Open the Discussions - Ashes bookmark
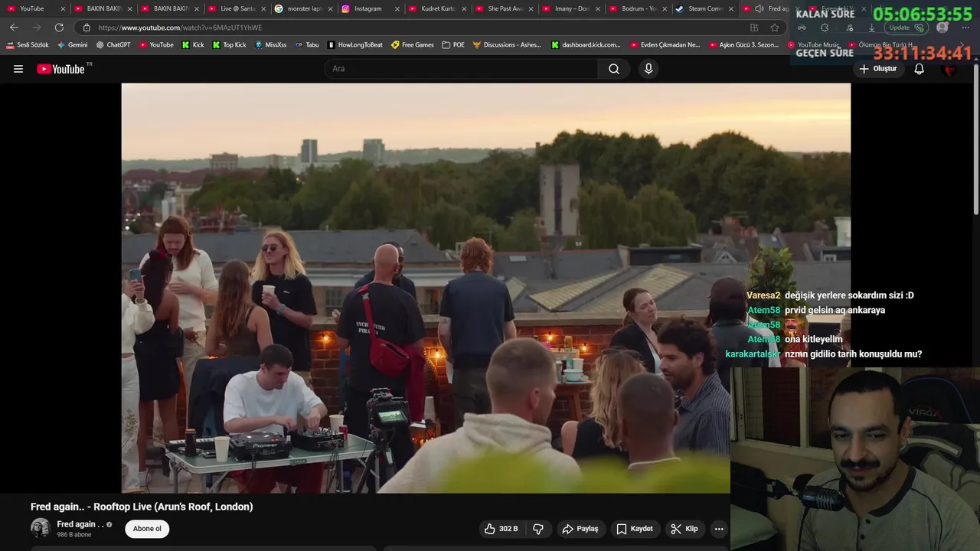Screen dimensions: 980x551 click(506, 45)
